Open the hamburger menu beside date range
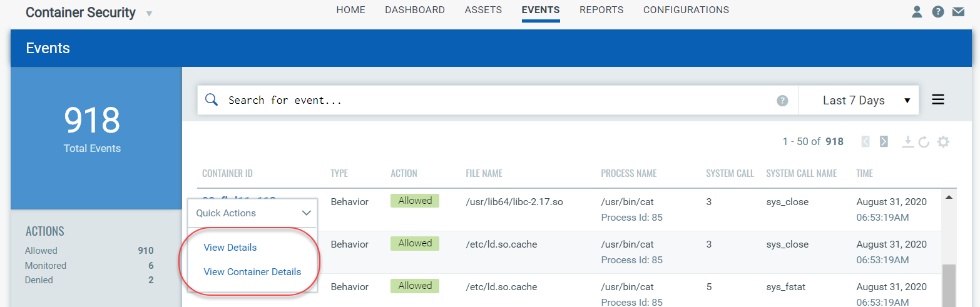Image resolution: width=980 pixels, height=307 pixels. point(937,99)
